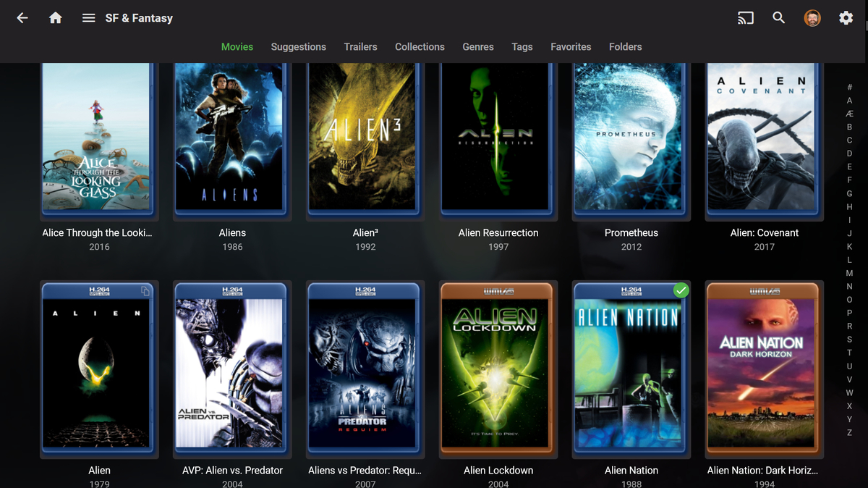
Task: Click the Home icon
Action: click(x=55, y=17)
